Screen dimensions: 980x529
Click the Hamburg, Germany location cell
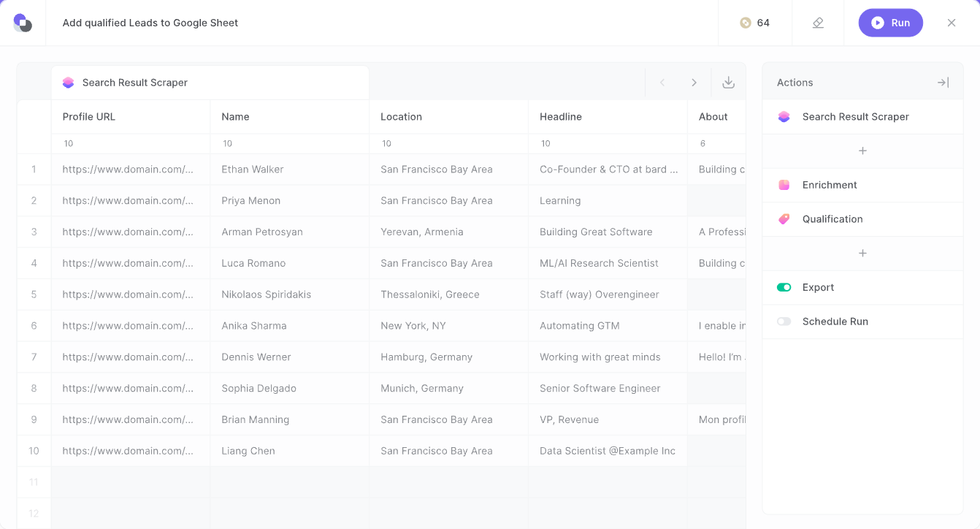[x=449, y=357]
